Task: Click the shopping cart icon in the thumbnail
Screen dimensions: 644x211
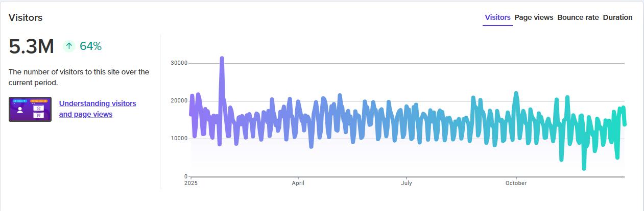Action: 37,116
